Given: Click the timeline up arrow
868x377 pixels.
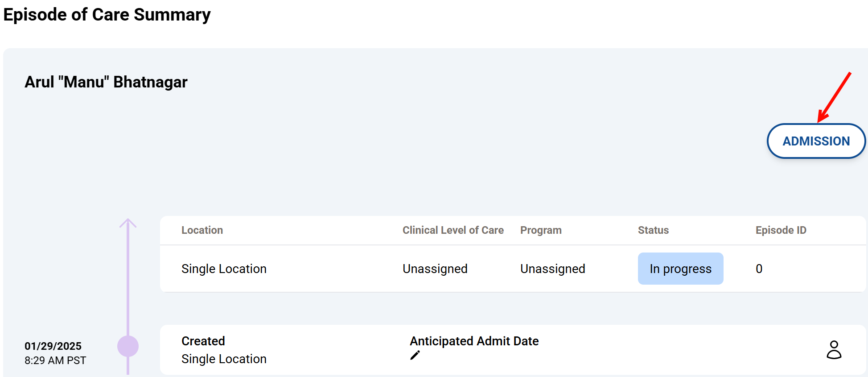Looking at the screenshot, I should pyautogui.click(x=128, y=224).
